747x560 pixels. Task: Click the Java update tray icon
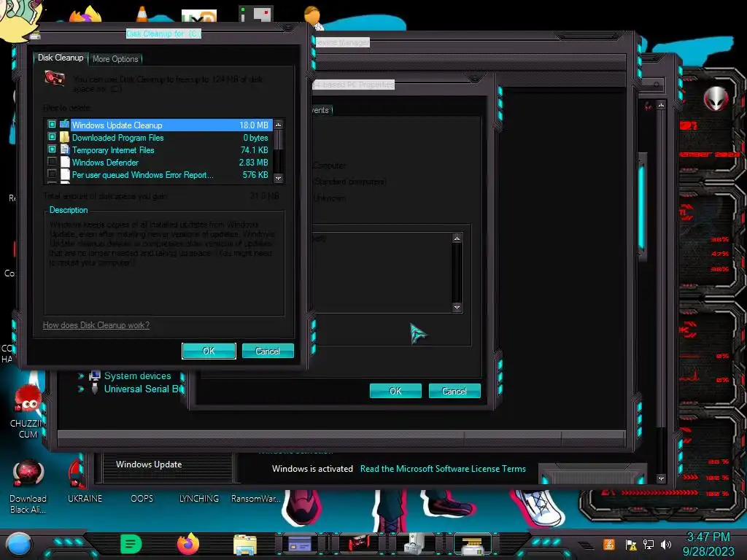pyautogui.click(x=609, y=544)
